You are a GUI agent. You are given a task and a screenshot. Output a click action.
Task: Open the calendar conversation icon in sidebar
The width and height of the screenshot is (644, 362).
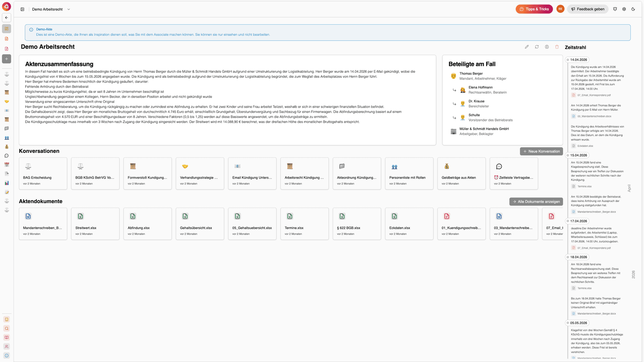(6, 165)
